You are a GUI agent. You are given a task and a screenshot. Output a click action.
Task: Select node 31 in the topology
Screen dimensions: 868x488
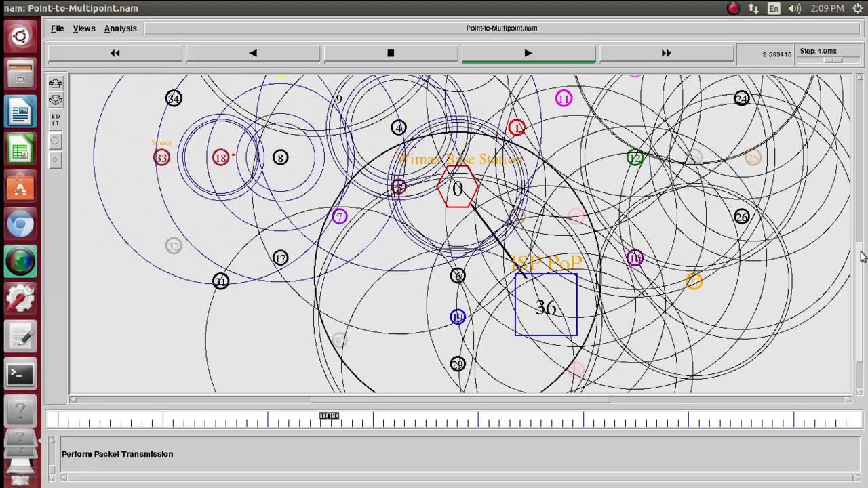pos(220,281)
